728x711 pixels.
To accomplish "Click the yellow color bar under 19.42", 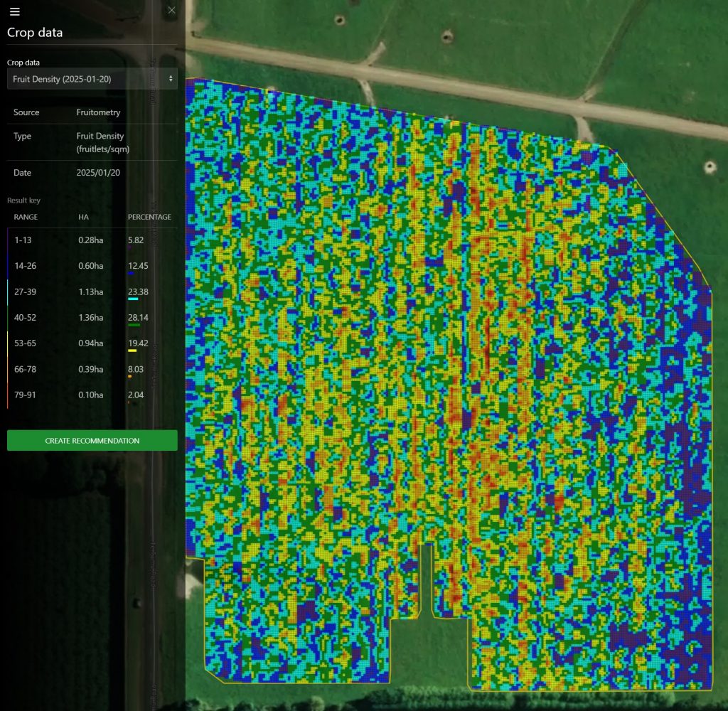I will (x=132, y=351).
